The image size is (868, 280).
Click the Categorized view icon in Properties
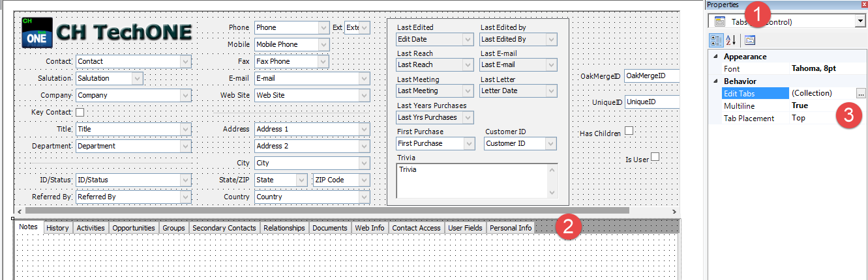pos(716,40)
